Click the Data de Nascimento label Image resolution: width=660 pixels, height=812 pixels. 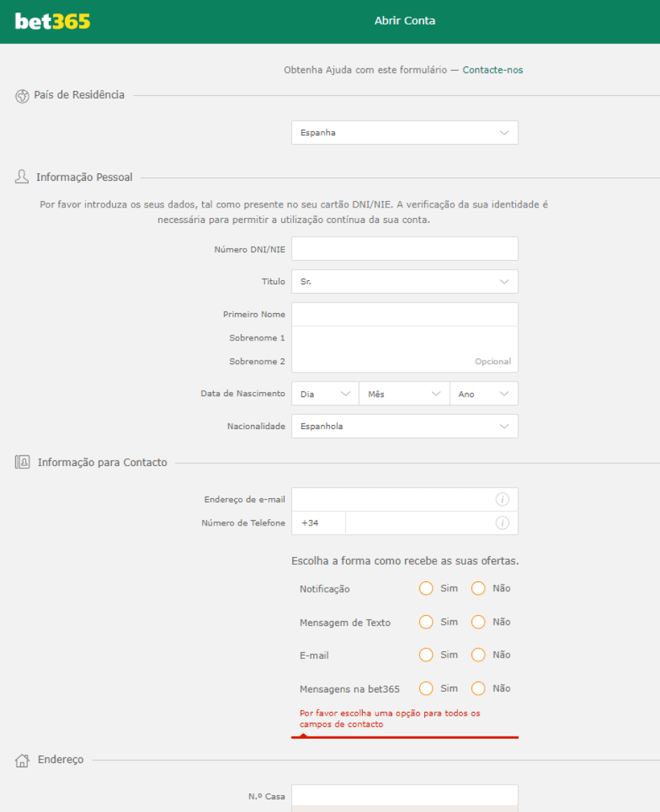pyautogui.click(x=243, y=393)
